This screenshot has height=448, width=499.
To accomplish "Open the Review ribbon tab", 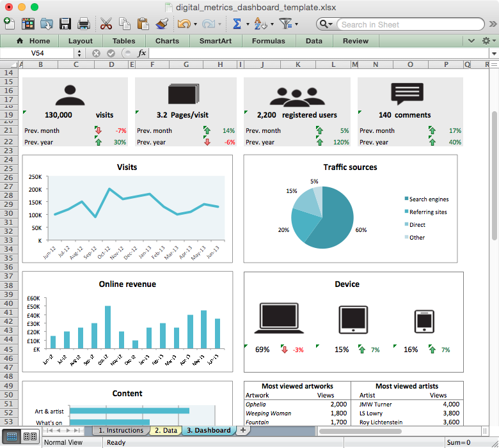I will (x=356, y=41).
